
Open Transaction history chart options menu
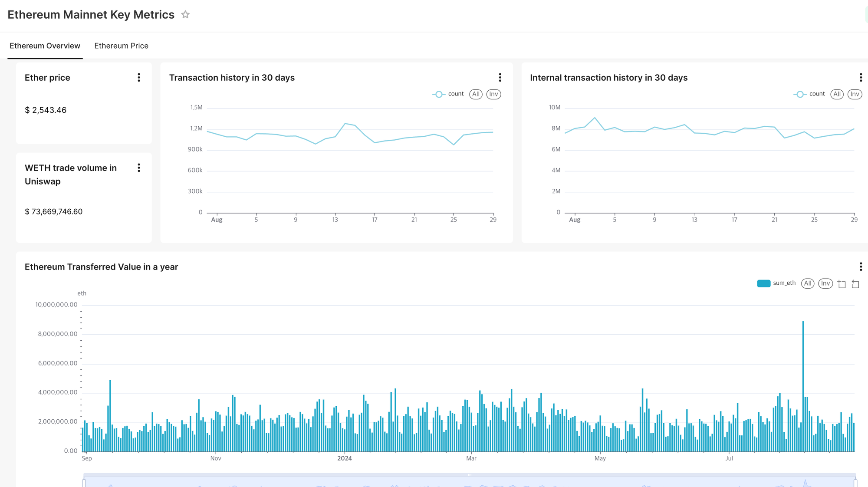click(x=500, y=78)
